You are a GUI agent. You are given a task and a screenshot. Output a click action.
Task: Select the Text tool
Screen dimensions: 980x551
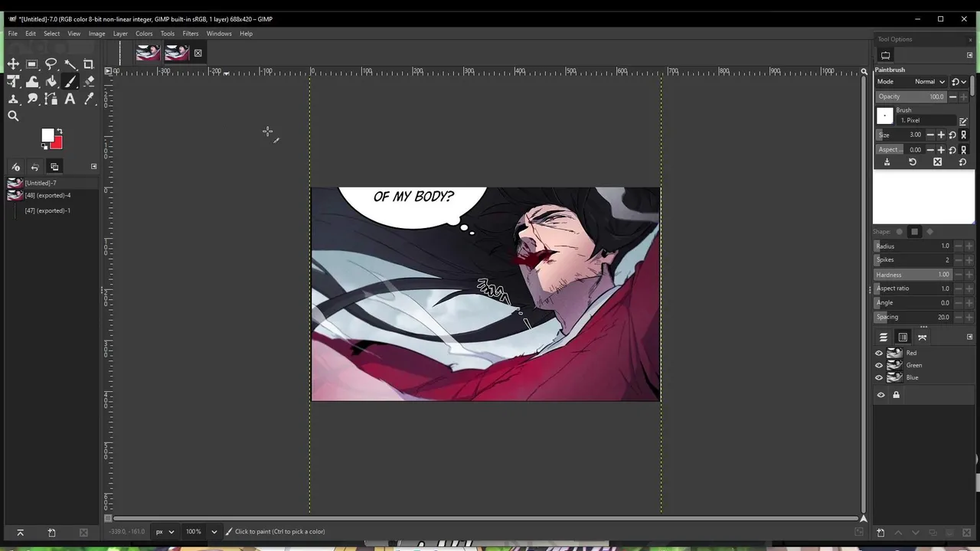click(x=70, y=99)
